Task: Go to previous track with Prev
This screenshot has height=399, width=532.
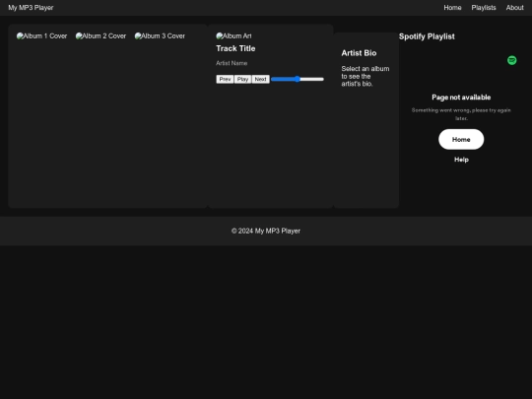Action: (225, 79)
